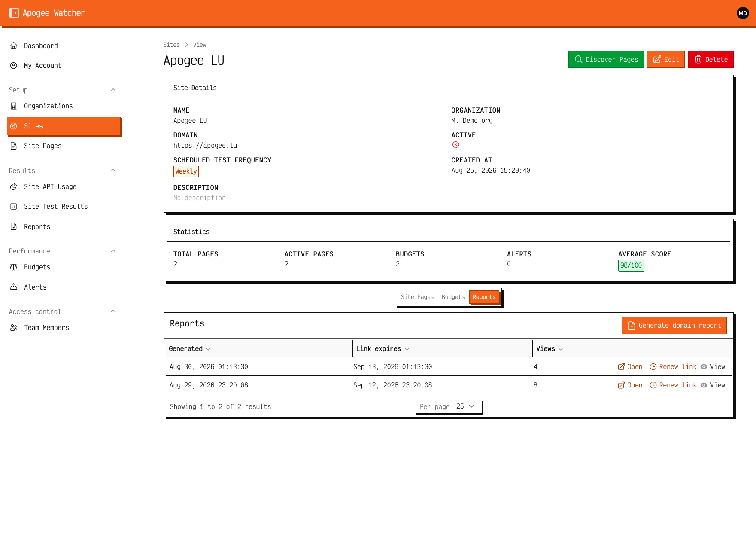
Task: Click clock icon for Aug 29 report renewal
Action: coord(653,385)
